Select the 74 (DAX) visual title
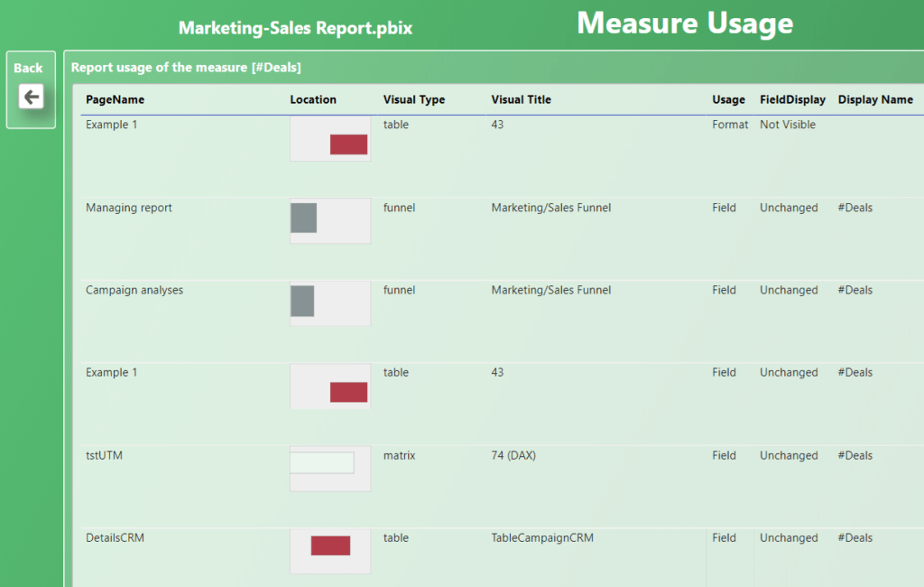This screenshot has width=924, height=587. [513, 455]
